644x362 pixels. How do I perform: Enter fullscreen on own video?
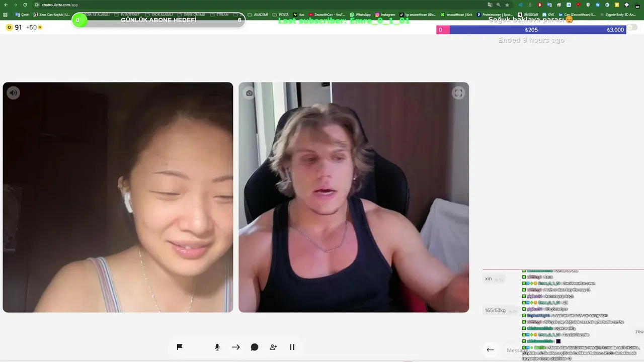point(458,93)
